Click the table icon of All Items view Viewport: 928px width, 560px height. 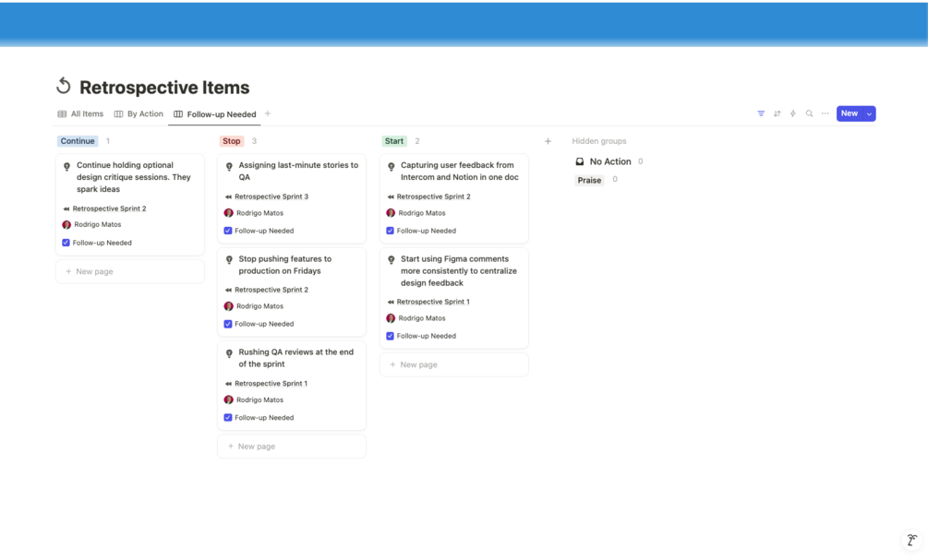[62, 114]
